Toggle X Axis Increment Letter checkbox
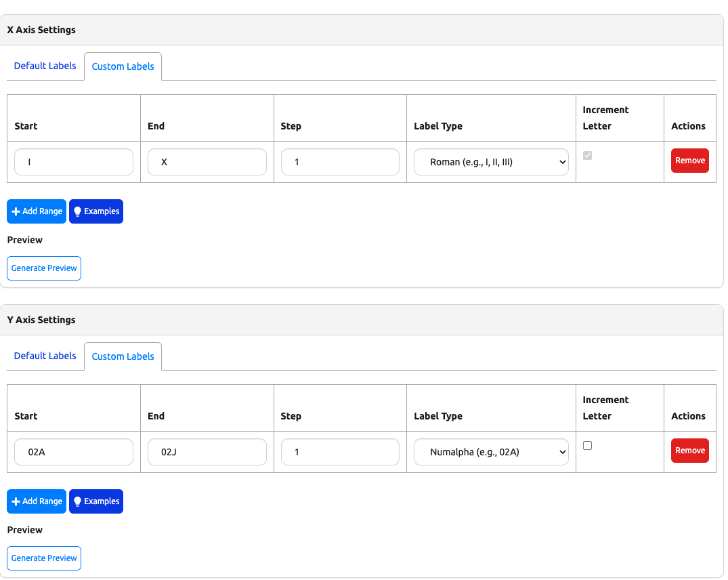Viewport: 728px width, 580px height. tap(587, 155)
